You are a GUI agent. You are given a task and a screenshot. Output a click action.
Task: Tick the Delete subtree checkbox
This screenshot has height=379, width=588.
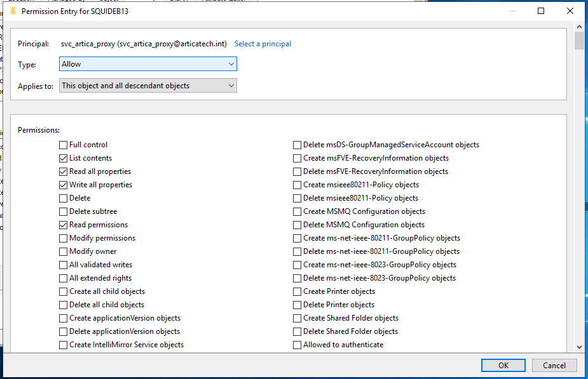(x=63, y=211)
